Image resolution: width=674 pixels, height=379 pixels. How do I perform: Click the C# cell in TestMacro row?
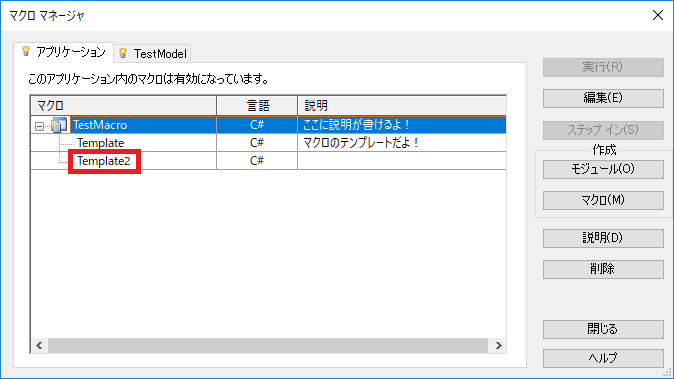coord(257,125)
